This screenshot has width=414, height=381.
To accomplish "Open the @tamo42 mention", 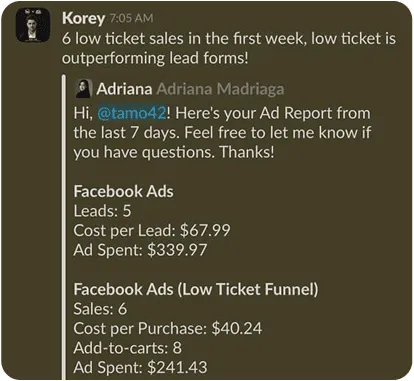I will (x=131, y=113).
